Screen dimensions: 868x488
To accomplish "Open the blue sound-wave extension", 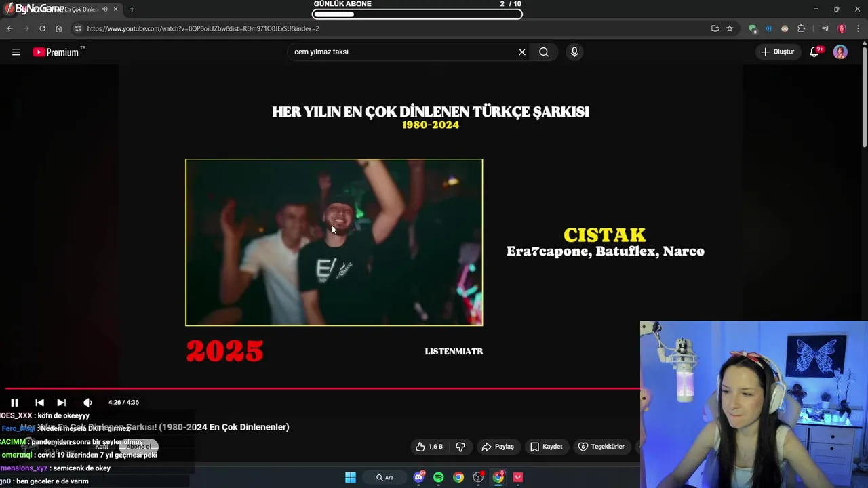I will point(768,28).
